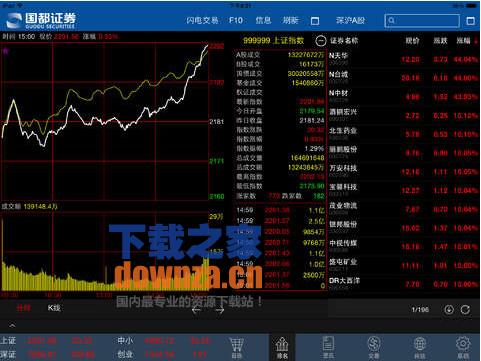Click the A股成交 row
Viewport: 481px width, 361px height.
point(280,55)
